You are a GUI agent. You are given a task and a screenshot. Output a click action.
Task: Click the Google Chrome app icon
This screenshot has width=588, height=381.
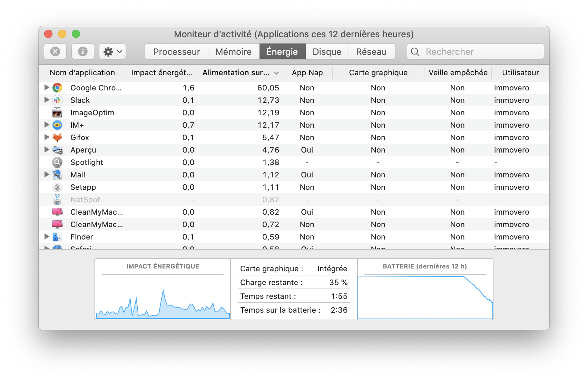coord(57,88)
